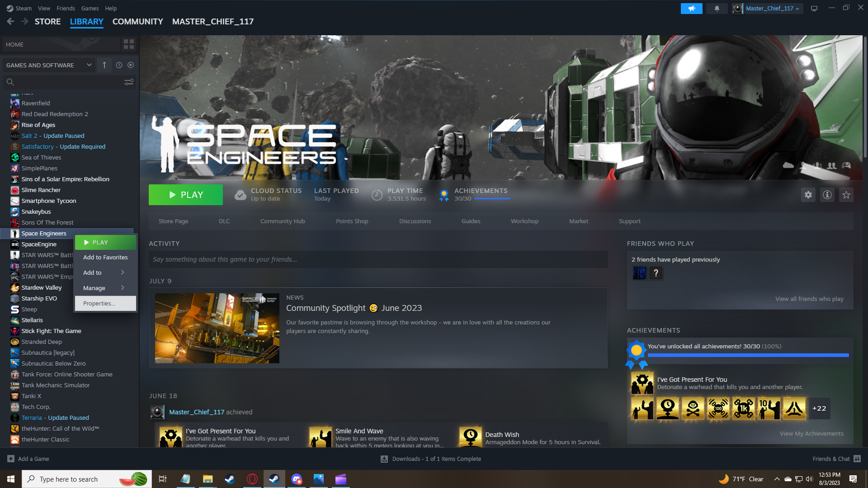The width and height of the screenshot is (868, 488).
Task: Choose Add to Favorites in context menu
Action: (x=105, y=257)
